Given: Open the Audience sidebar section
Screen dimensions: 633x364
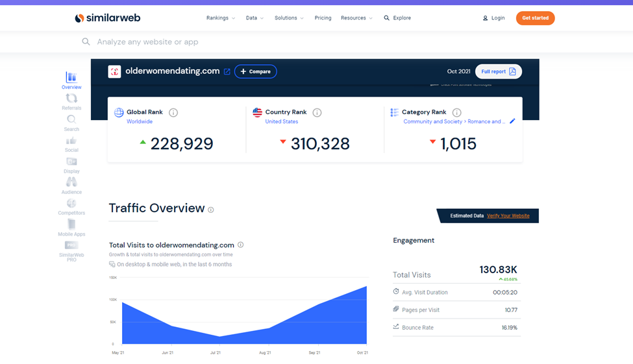Looking at the screenshot, I should click(71, 185).
